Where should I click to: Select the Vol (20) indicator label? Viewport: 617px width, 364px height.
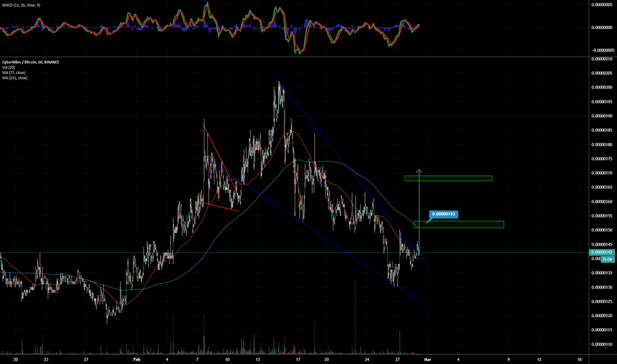click(8, 68)
